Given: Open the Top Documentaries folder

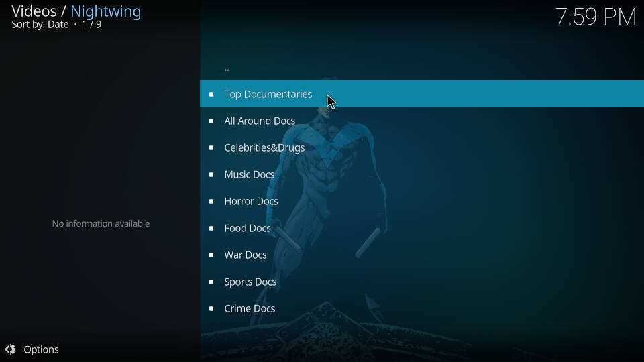Looking at the screenshot, I should (422, 94).
